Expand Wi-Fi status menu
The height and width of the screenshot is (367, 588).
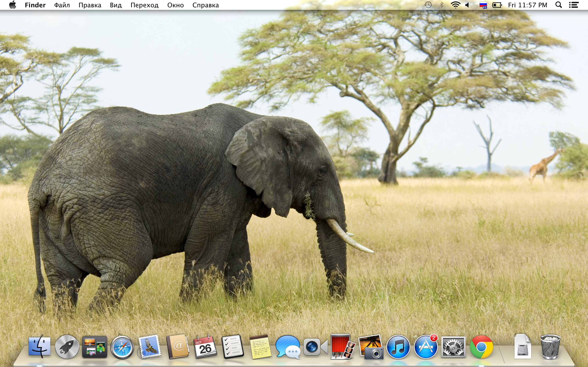tap(455, 5)
